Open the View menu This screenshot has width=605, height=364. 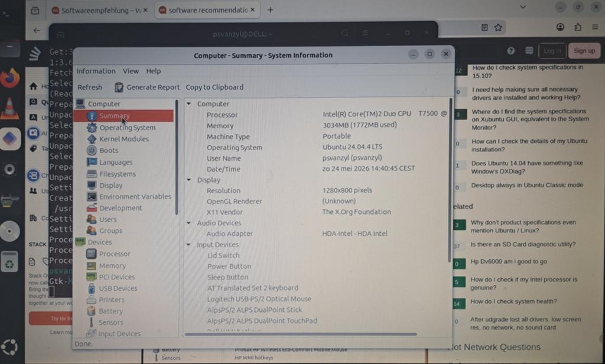coord(131,71)
